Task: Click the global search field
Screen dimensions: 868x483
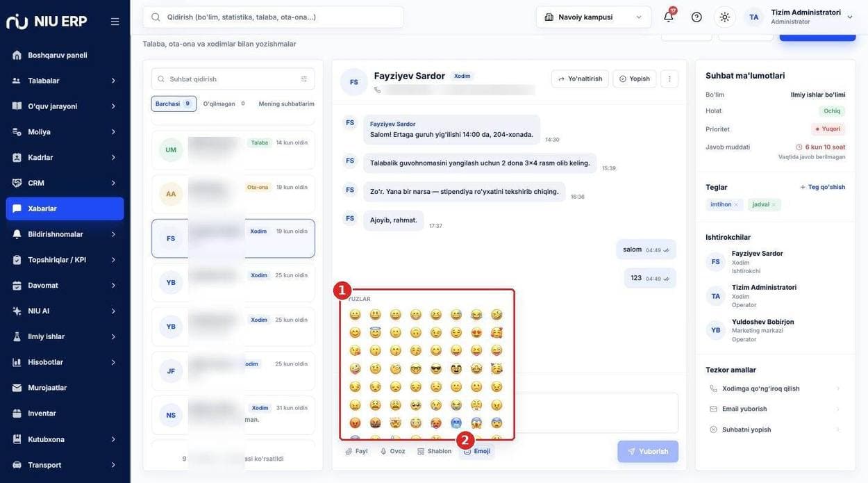Action: [x=273, y=17]
